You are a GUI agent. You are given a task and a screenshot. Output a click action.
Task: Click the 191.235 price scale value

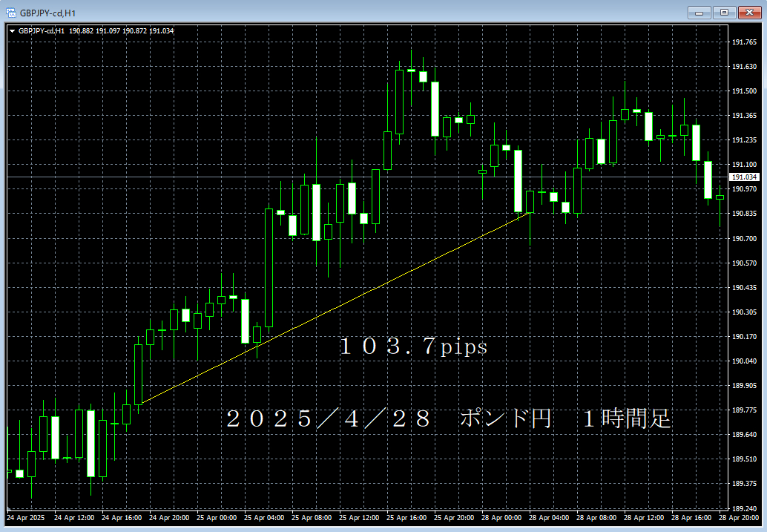point(744,140)
